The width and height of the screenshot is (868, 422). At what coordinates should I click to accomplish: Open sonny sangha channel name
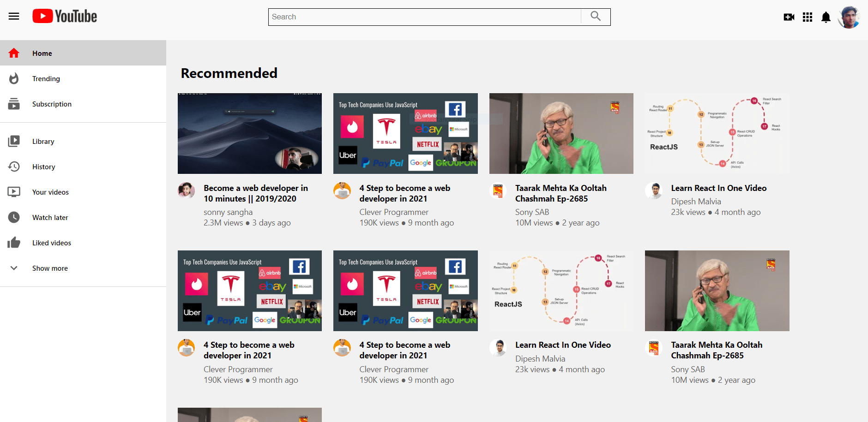pyautogui.click(x=228, y=212)
